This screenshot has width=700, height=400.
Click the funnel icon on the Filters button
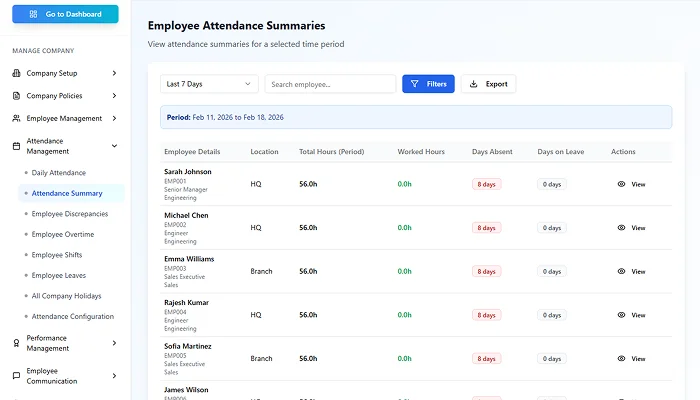pos(415,84)
